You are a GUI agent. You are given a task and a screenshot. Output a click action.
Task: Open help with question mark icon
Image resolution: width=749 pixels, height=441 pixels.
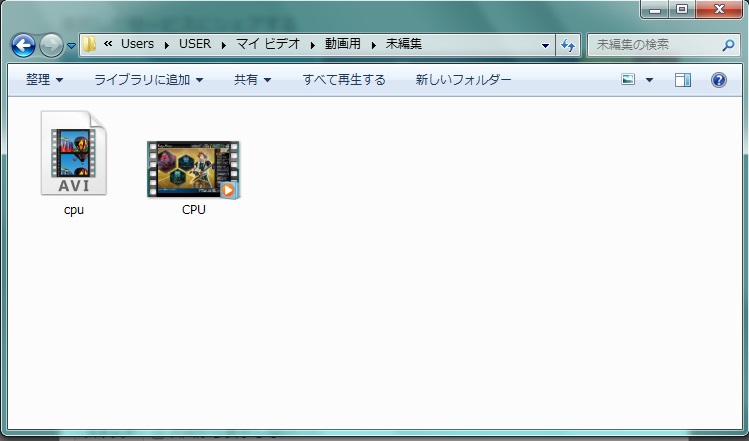coord(719,80)
